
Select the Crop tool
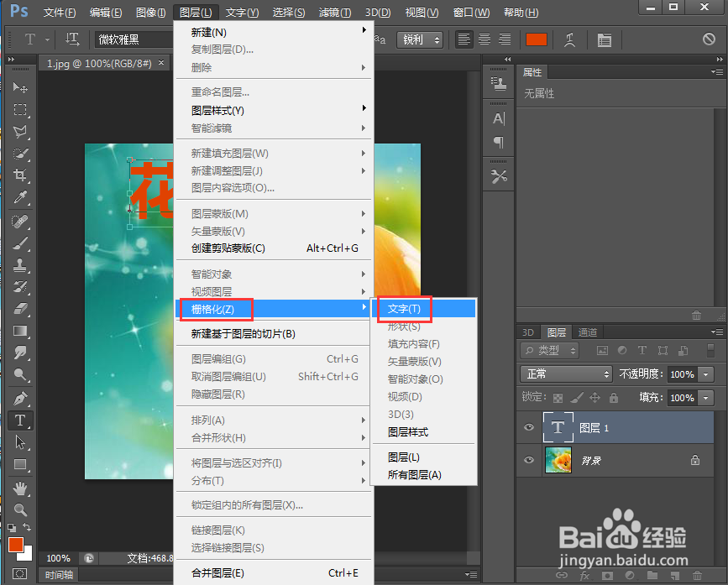[19, 175]
